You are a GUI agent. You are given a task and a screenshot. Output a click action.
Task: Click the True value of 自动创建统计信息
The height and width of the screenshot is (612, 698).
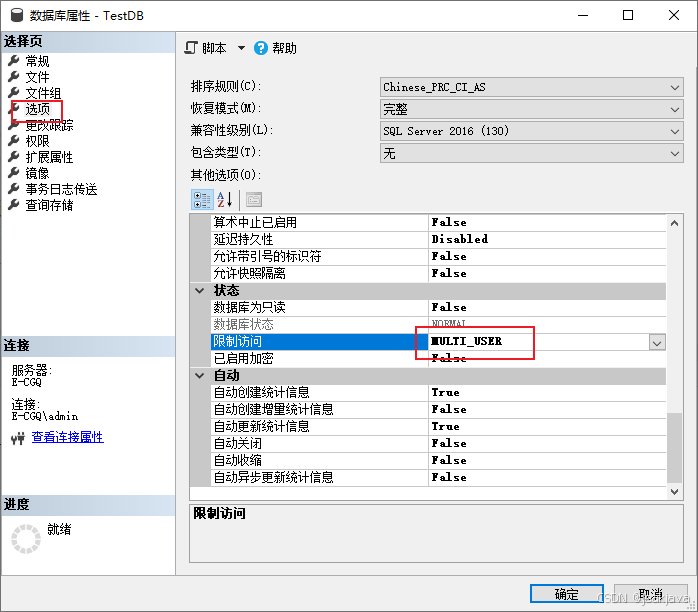pos(445,393)
